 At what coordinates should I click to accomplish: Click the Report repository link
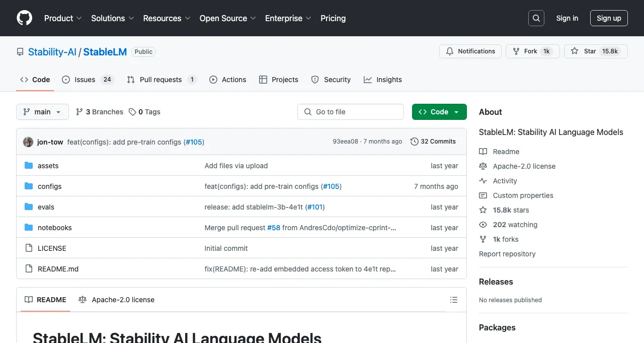(x=507, y=254)
